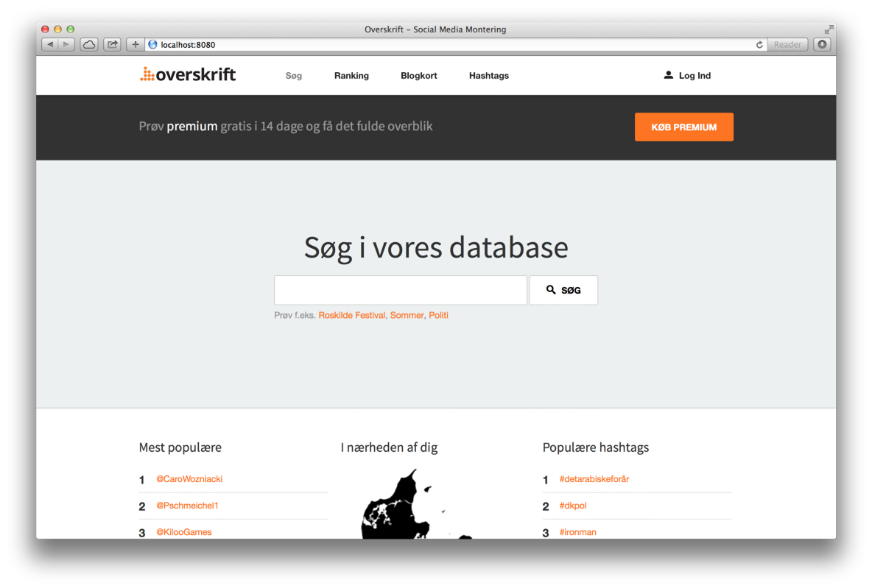Click the Share icon in toolbar
This screenshot has width=872, height=588.
click(x=112, y=45)
